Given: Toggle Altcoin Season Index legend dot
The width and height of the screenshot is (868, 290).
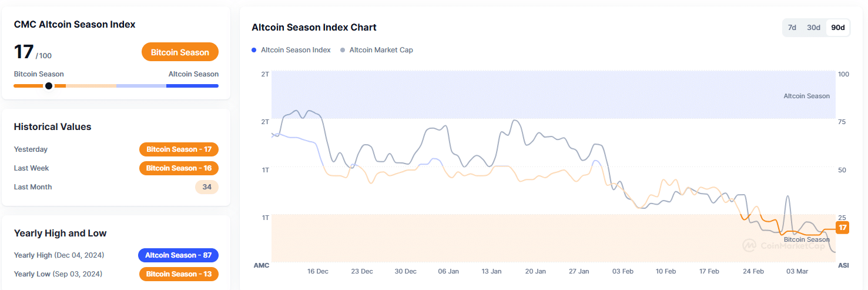Looking at the screenshot, I should pos(254,50).
